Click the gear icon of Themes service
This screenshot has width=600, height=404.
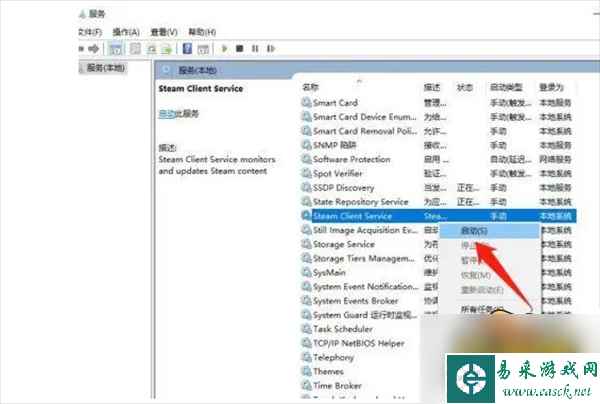click(x=307, y=371)
